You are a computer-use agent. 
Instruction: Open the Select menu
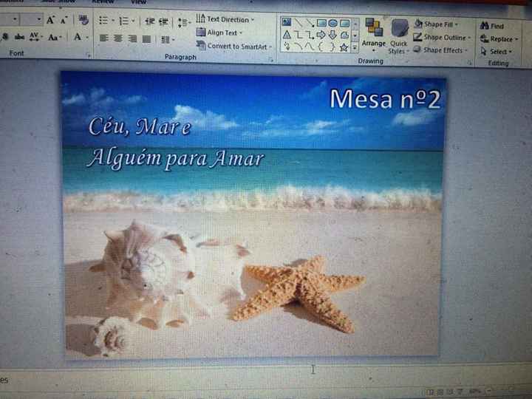496,52
